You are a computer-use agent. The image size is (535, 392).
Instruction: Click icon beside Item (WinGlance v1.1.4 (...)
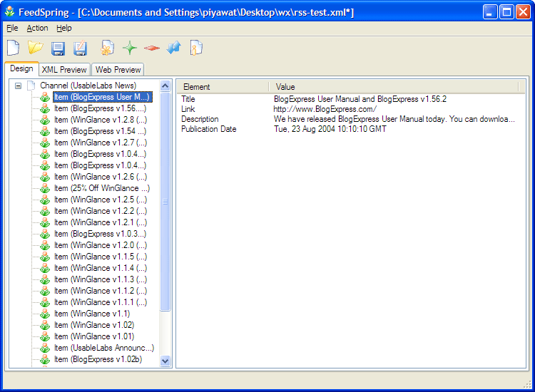[x=45, y=268]
